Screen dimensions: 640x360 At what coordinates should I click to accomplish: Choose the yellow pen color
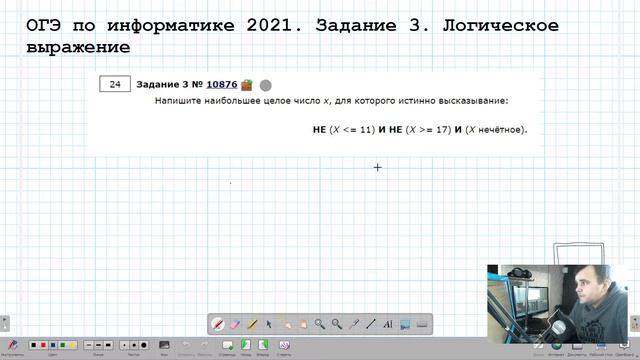(x=72, y=345)
